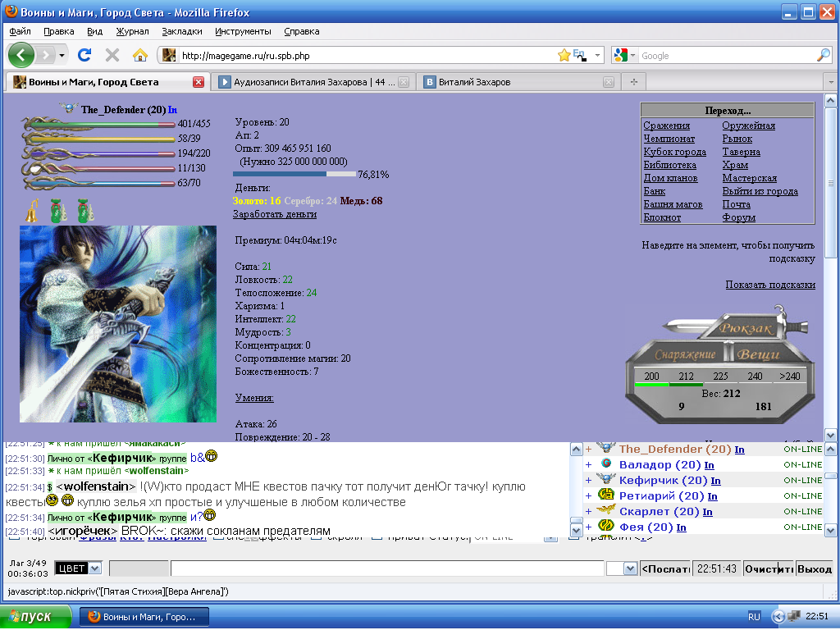Image resolution: width=840 pixels, height=630 pixels.
Task: Click the first green potion bag icon
Action: coord(58,211)
